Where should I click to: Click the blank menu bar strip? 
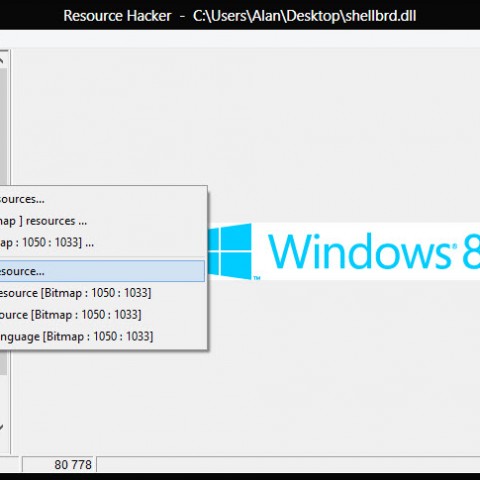240,39
